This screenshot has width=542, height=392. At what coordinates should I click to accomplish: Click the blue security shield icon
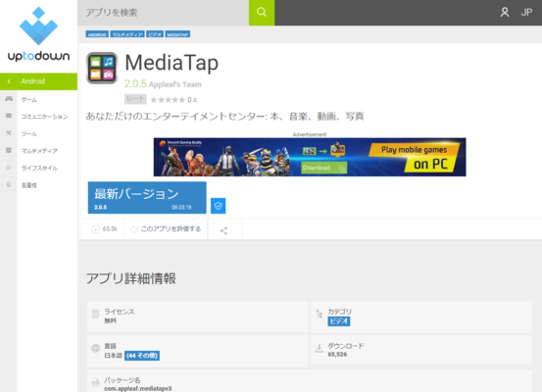pyautogui.click(x=219, y=206)
